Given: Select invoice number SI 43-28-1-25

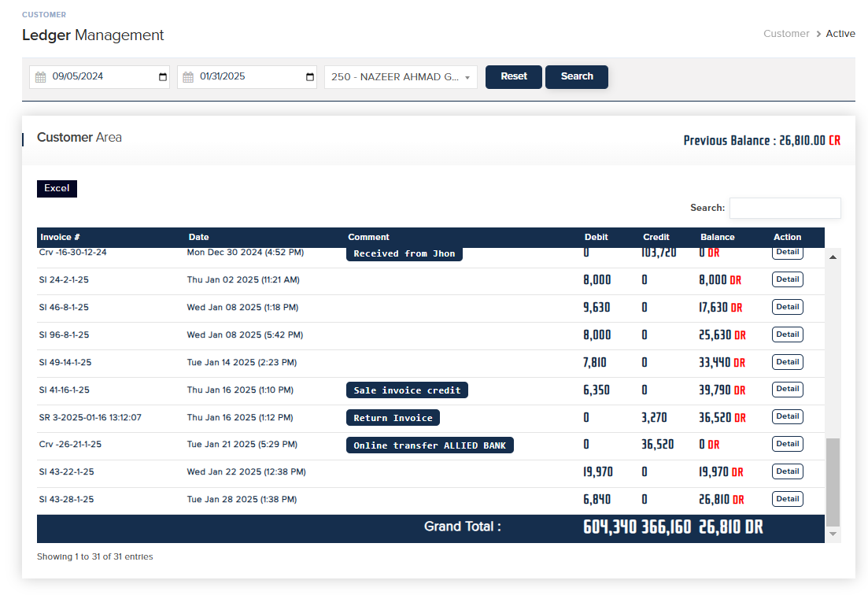Looking at the screenshot, I should pyautogui.click(x=66, y=499).
